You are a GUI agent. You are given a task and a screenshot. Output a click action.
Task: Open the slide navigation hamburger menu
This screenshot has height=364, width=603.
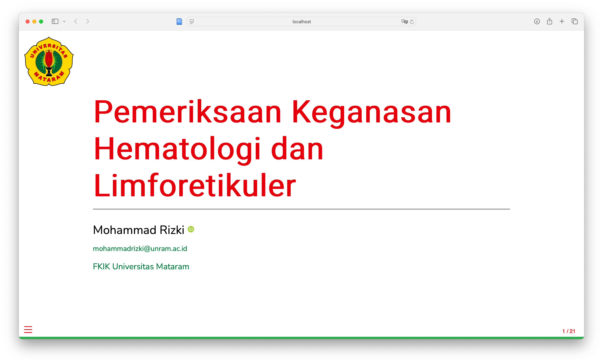click(x=28, y=329)
